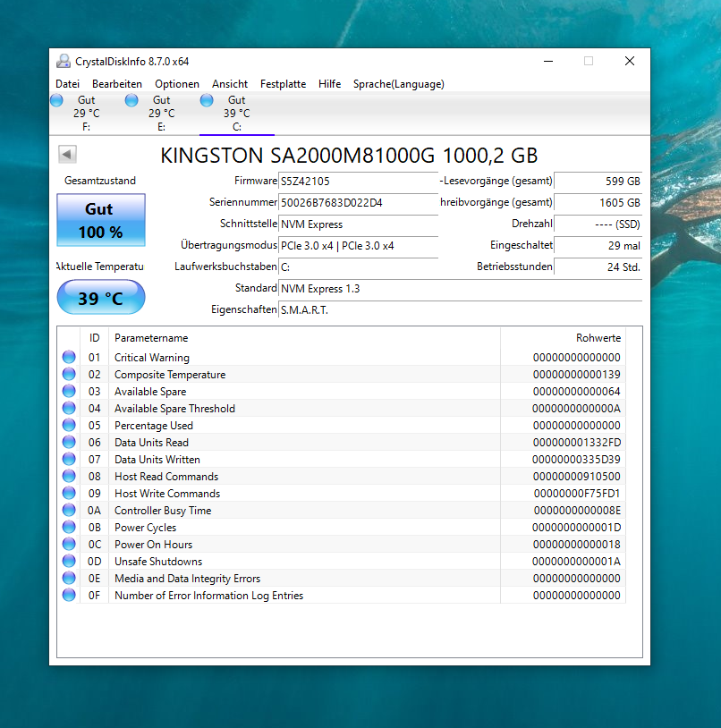Select the E: drive status orb
This screenshot has height=728, width=721.
point(131,100)
